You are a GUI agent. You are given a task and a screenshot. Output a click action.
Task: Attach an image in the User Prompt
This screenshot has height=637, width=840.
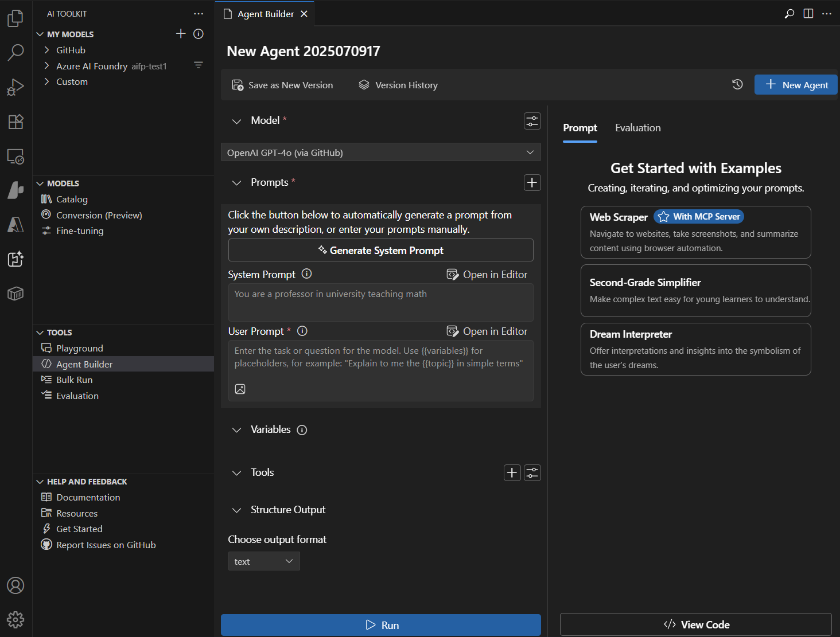point(240,389)
